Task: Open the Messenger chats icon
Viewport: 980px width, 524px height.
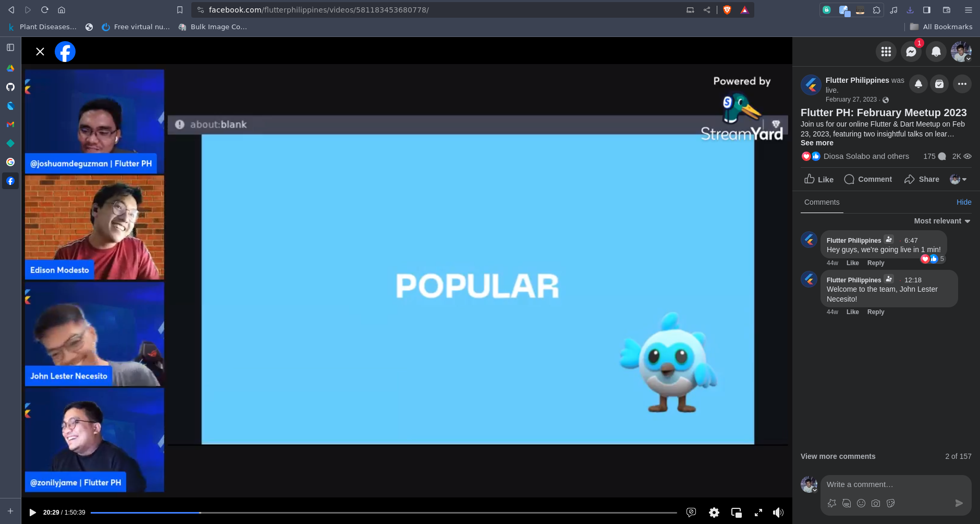Action: [x=911, y=52]
